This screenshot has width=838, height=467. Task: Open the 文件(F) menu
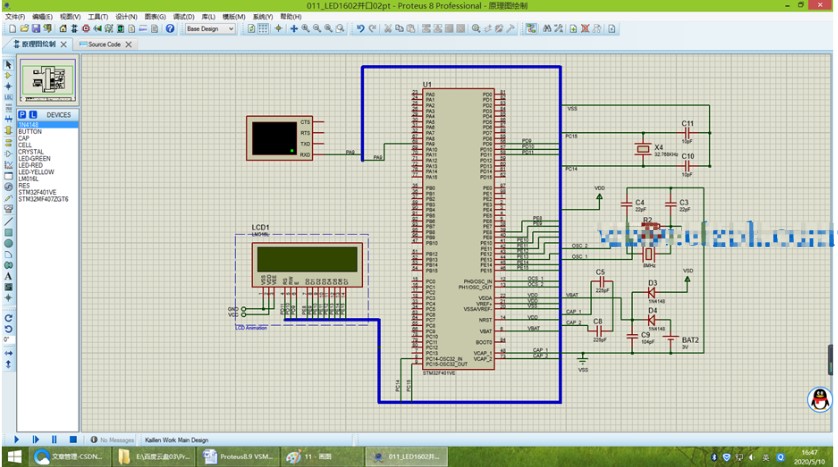[15, 17]
